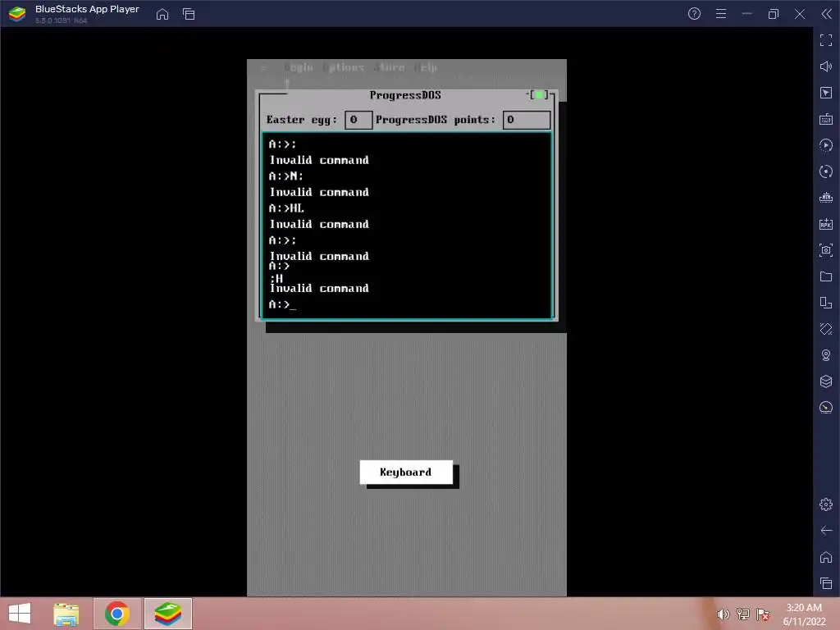Toggle the mouse cursor lock icon
840x630 pixels.
point(825,93)
